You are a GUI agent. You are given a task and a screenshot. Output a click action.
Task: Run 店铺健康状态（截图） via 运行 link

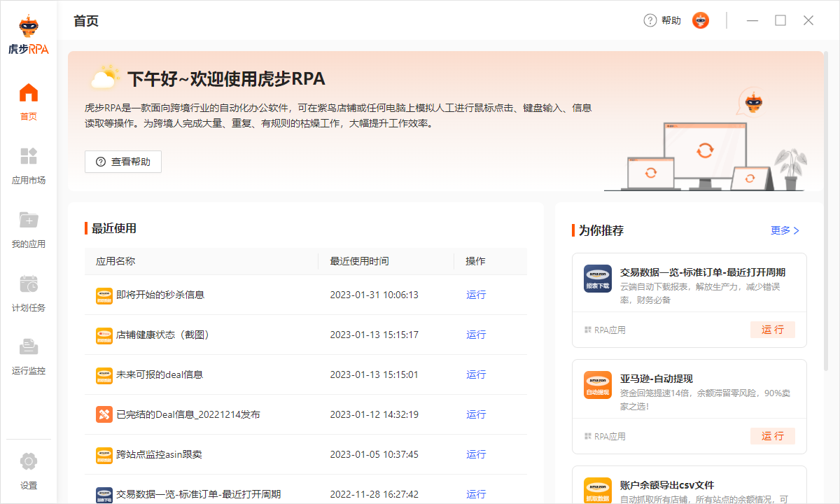pyautogui.click(x=476, y=335)
